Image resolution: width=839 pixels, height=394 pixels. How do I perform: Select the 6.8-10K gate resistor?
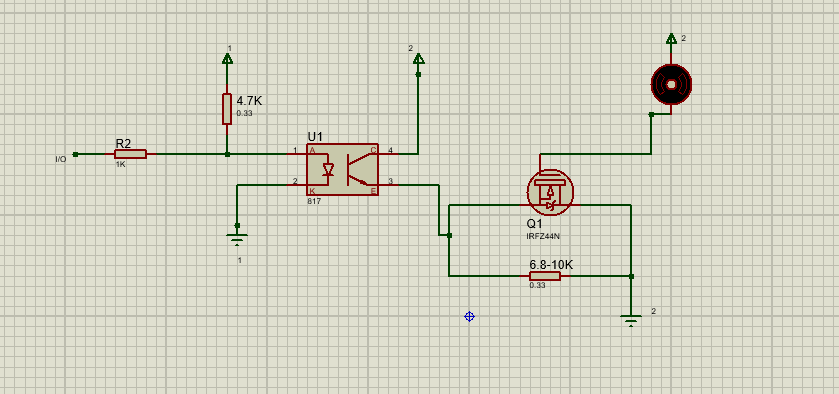pos(545,276)
